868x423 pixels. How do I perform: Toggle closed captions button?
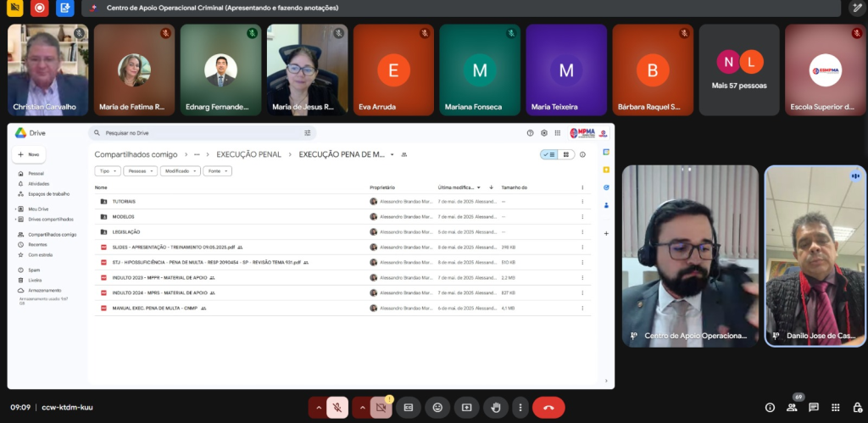(409, 407)
